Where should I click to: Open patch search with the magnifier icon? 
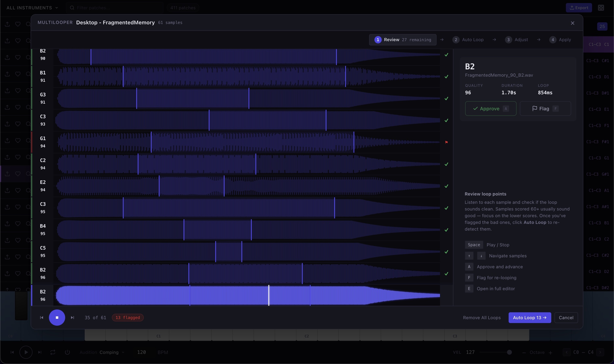point(28,24)
